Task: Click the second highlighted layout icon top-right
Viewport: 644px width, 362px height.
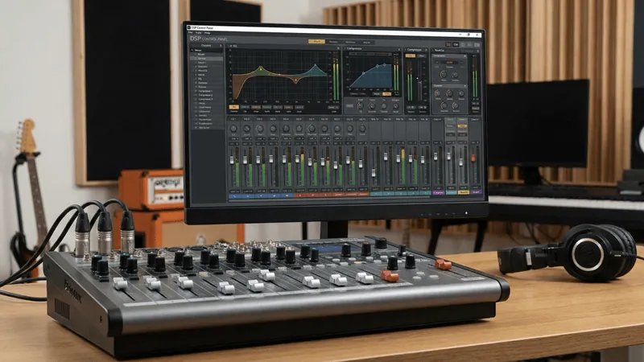Action: (456, 45)
